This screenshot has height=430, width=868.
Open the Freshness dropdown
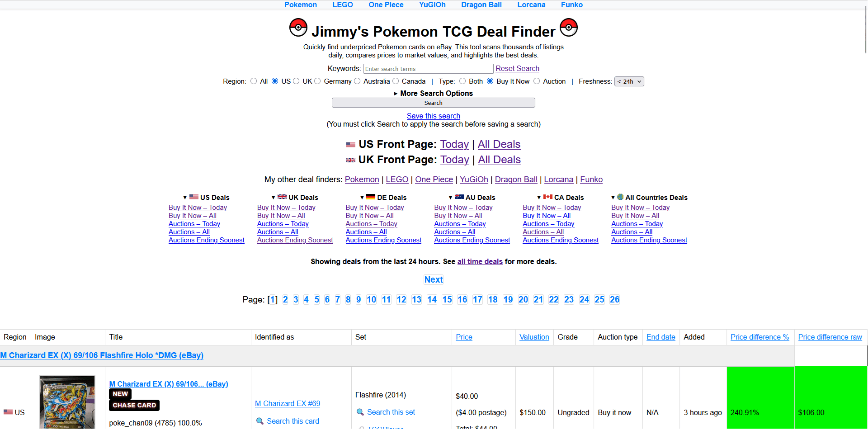coord(629,81)
